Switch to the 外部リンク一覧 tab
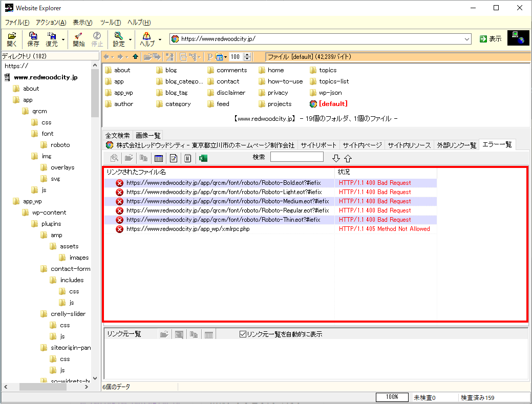Screen dimensions: 532x404 click(456, 145)
